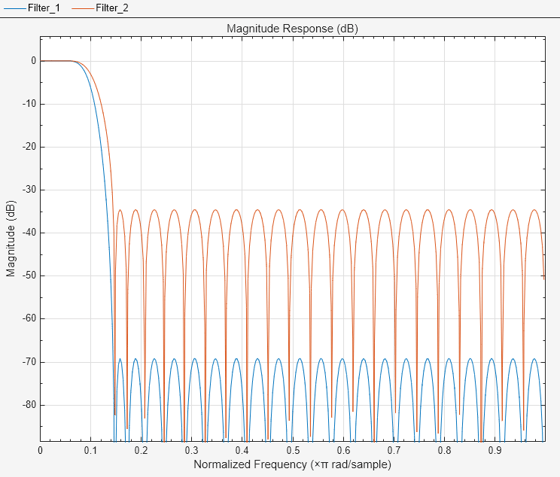Click the -40 tick on magnitude axis
The width and height of the screenshot is (560, 477).
(29, 232)
